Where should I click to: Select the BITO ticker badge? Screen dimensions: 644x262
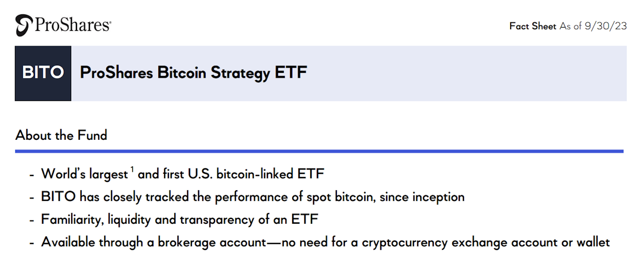43,73
